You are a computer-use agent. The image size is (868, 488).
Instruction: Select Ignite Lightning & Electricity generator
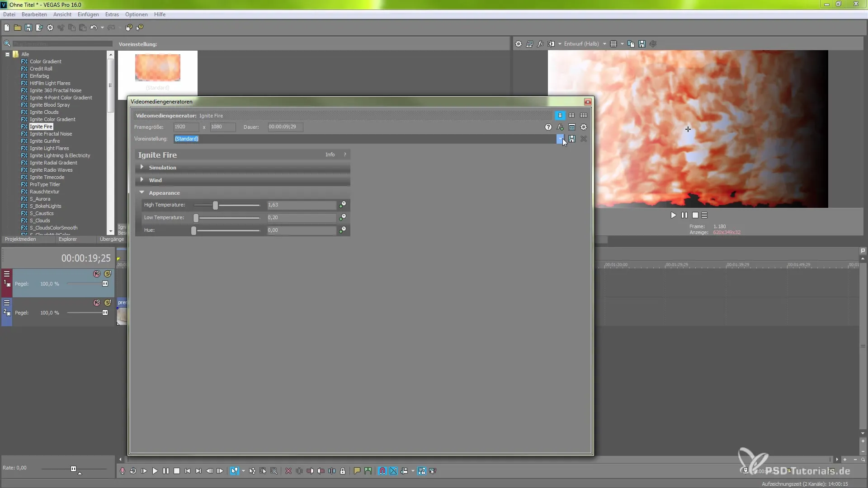click(x=60, y=155)
